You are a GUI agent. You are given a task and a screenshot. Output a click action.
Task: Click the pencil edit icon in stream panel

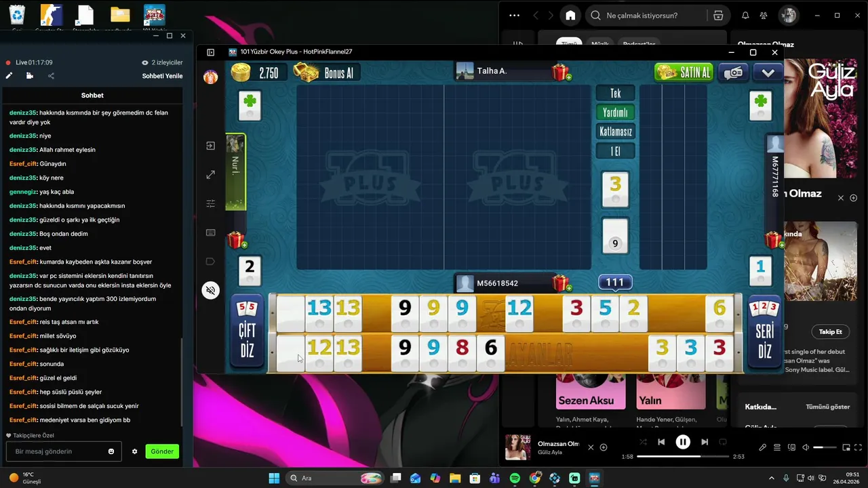[x=9, y=76]
